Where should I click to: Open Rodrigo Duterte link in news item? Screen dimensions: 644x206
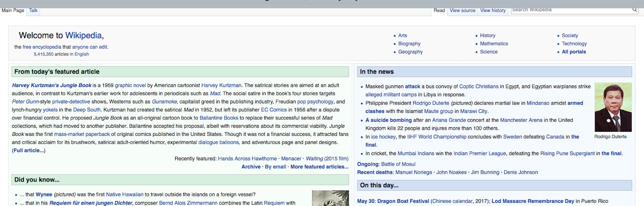pos(431,103)
